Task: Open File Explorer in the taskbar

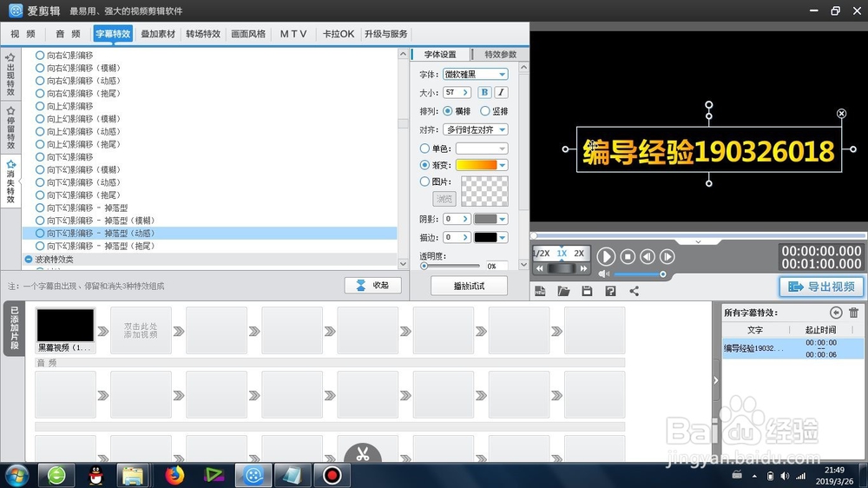Action: [x=133, y=476]
